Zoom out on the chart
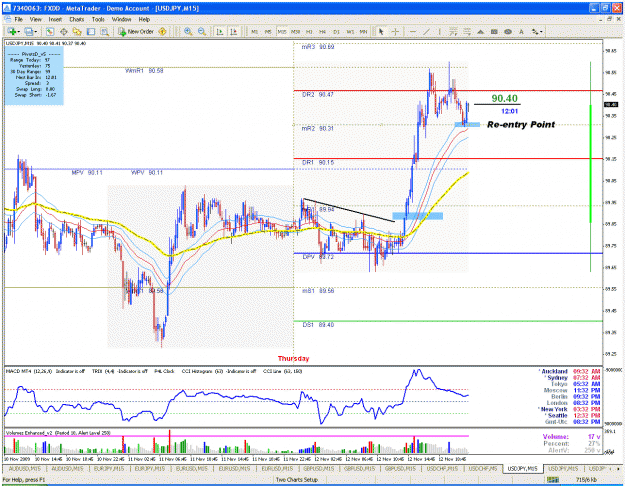 (202, 31)
